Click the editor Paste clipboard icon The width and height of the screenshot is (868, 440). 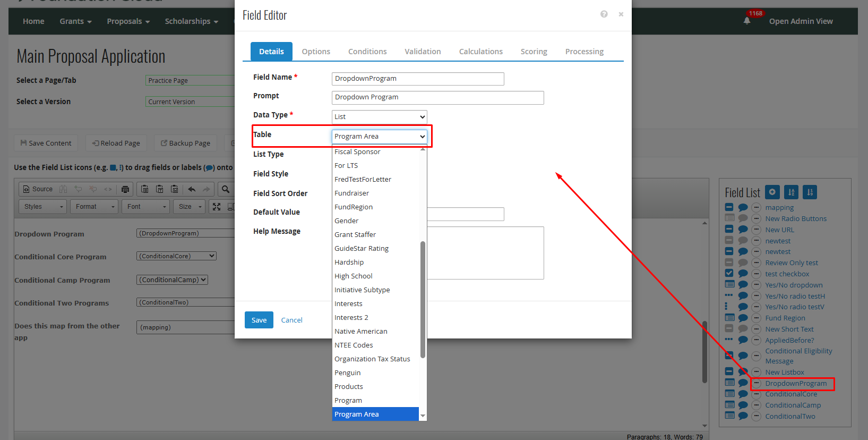pos(145,189)
